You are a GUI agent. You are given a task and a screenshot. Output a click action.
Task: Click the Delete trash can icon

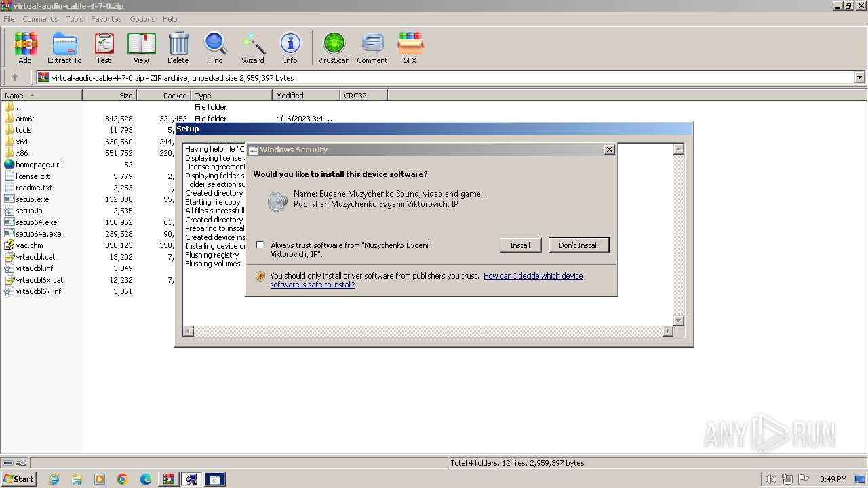(178, 47)
